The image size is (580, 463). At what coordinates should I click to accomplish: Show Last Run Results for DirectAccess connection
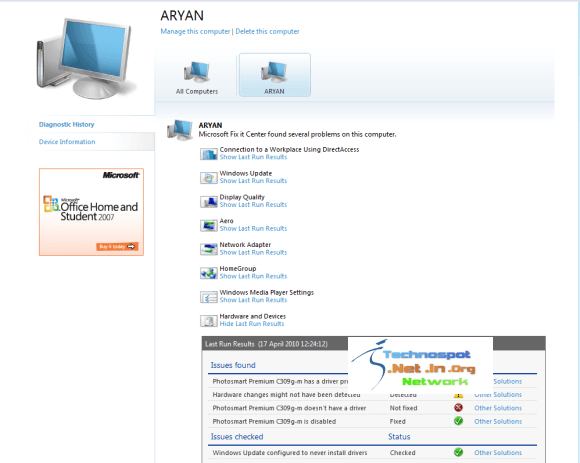tap(253, 157)
